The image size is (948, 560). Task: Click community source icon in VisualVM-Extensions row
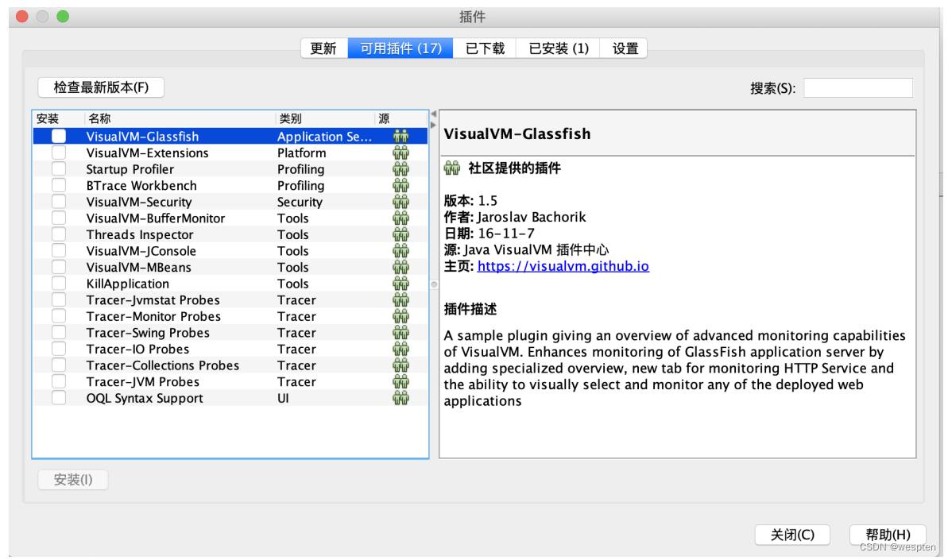[x=400, y=153]
